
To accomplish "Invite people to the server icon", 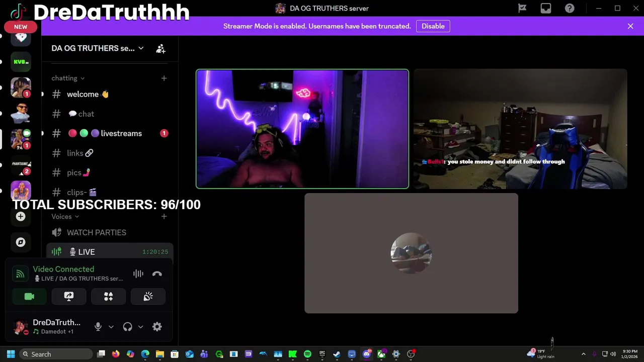I will click(160, 49).
